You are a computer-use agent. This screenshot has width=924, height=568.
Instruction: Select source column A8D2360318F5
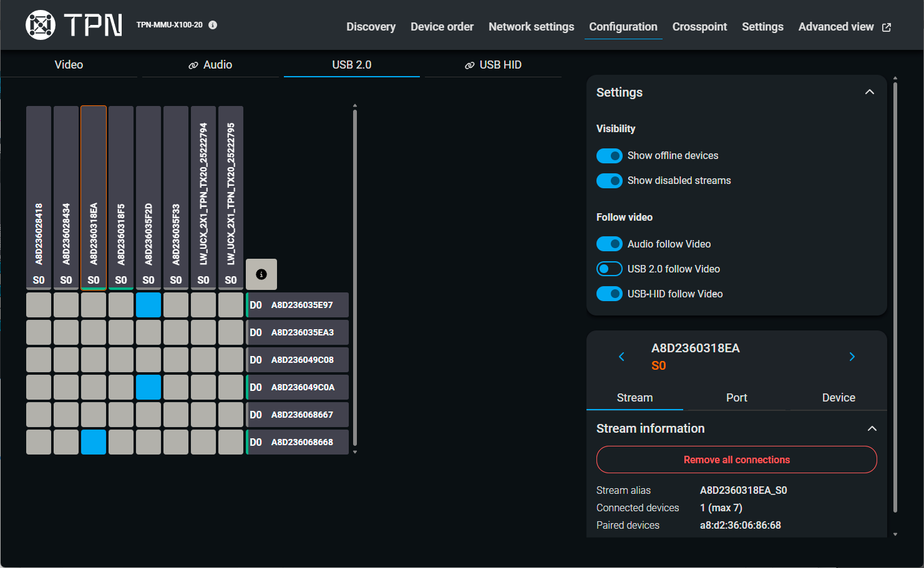pyautogui.click(x=121, y=198)
